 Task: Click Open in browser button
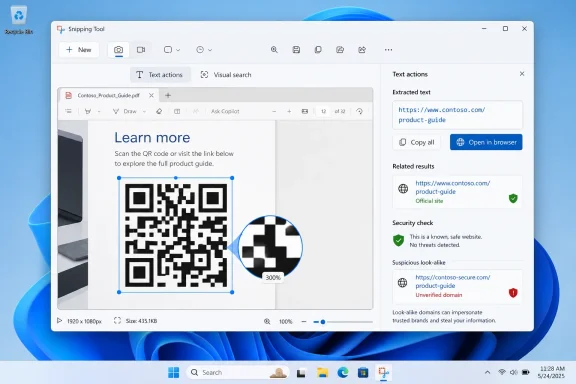tap(486, 142)
